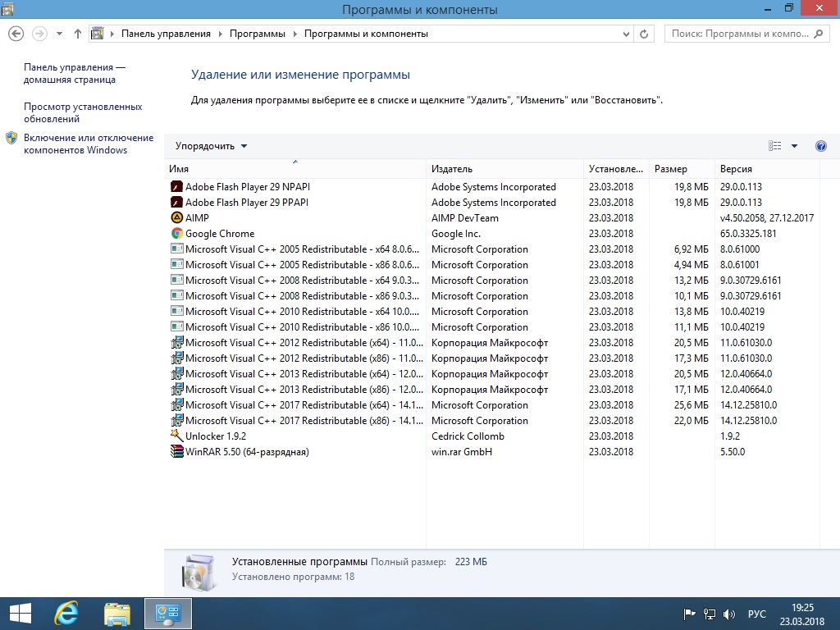Open Включение или отключение компонентов Windows
The image size is (840, 630).
click(89, 144)
